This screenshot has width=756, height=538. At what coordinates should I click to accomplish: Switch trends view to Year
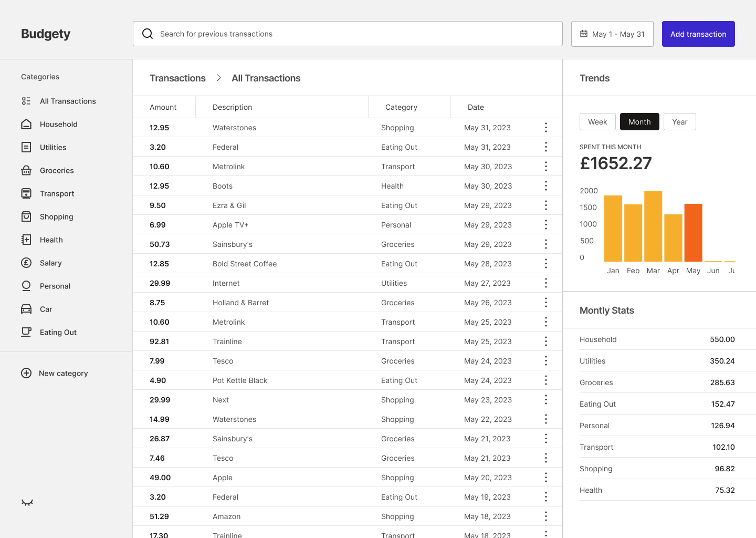click(x=680, y=122)
